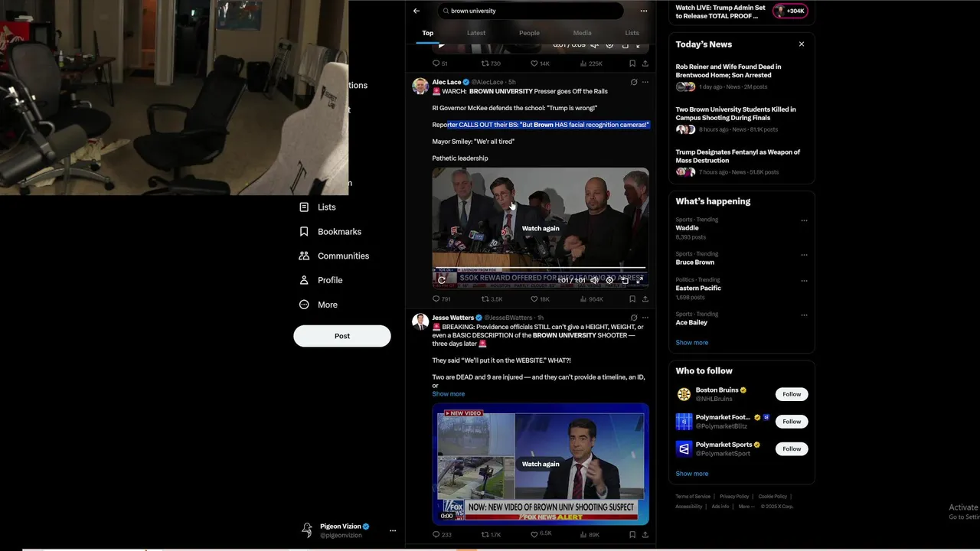
Task: Mute the Alec Lace video
Action: (x=594, y=280)
